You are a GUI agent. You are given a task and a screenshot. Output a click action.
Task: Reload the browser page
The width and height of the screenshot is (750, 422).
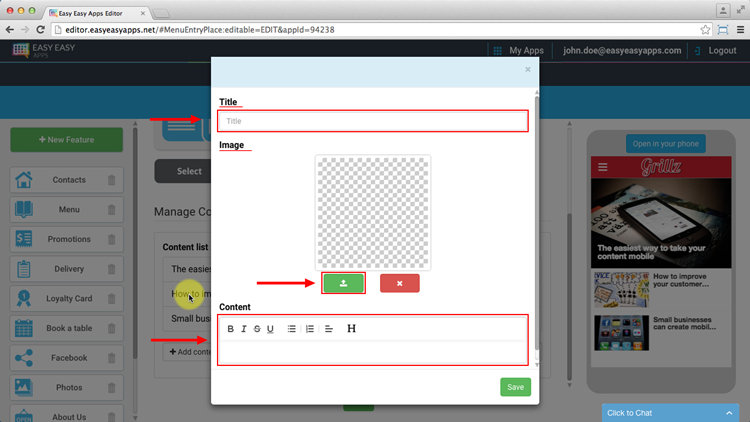(41, 30)
